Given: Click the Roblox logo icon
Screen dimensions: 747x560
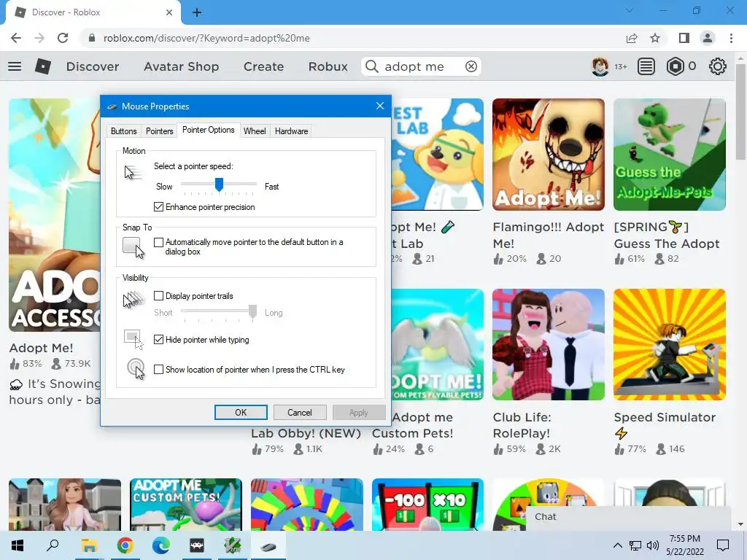Looking at the screenshot, I should coord(43,66).
